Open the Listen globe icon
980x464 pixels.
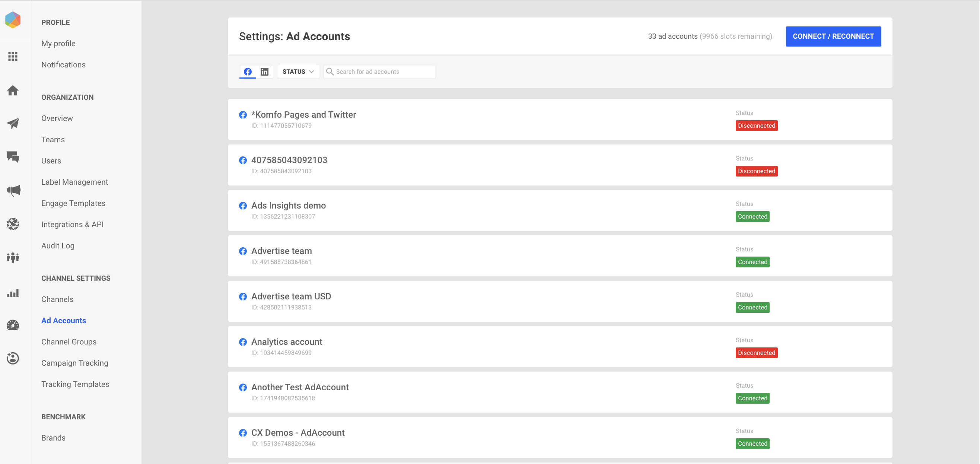point(13,224)
